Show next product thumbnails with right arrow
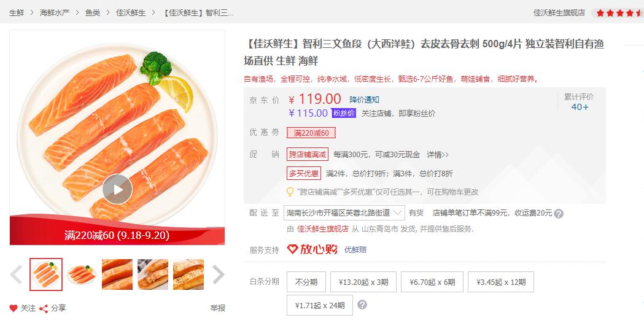The height and width of the screenshot is (323, 644). click(218, 274)
